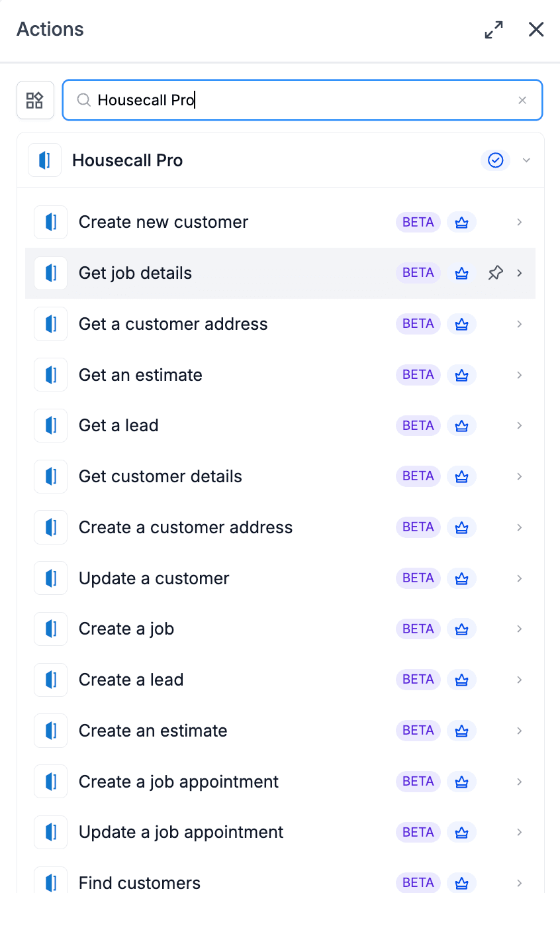Select the Get customer details action
Viewport: 560px width, 934px height.
[280, 476]
